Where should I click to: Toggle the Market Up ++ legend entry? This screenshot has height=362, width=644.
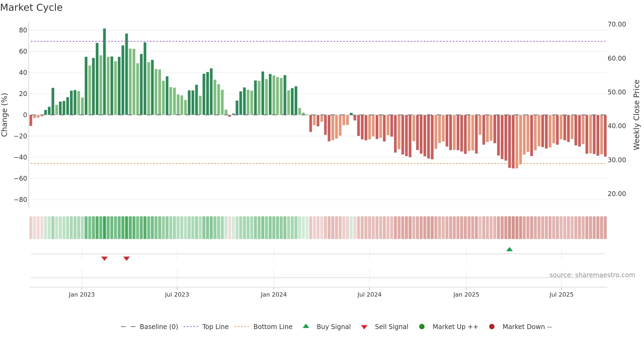[x=448, y=327]
